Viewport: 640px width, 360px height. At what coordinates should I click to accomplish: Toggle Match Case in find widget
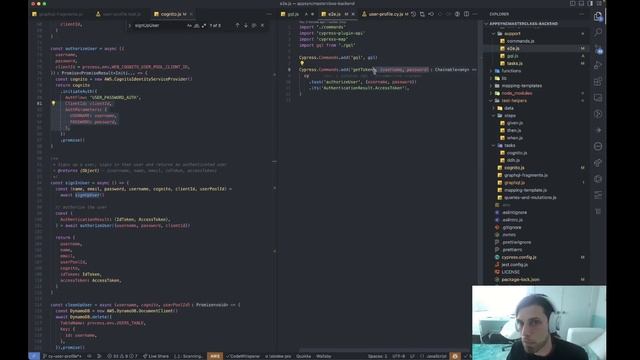(x=189, y=26)
